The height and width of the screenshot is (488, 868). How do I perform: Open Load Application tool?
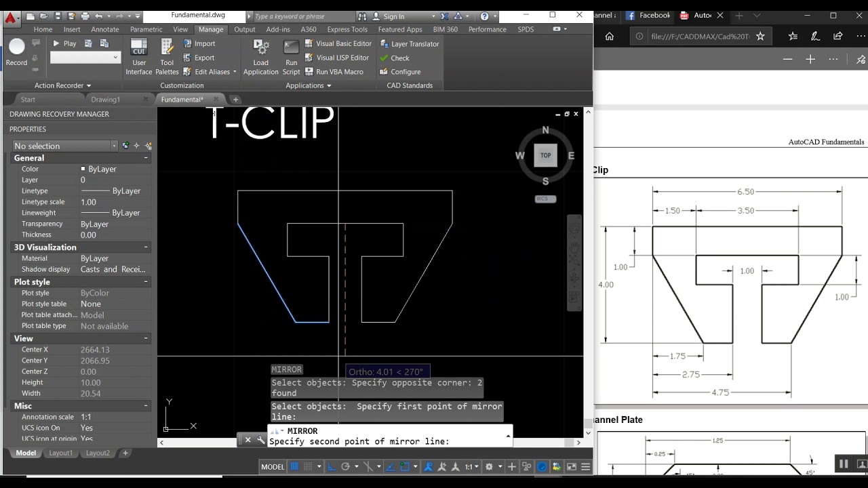261,57
